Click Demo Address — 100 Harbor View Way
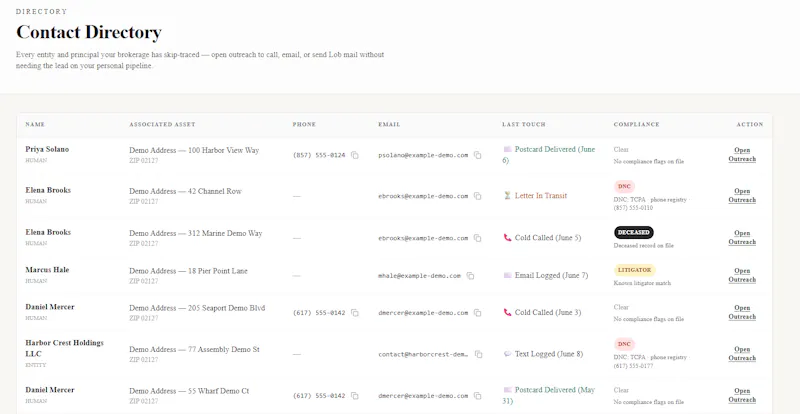The height and width of the screenshot is (414, 800). tap(194, 151)
